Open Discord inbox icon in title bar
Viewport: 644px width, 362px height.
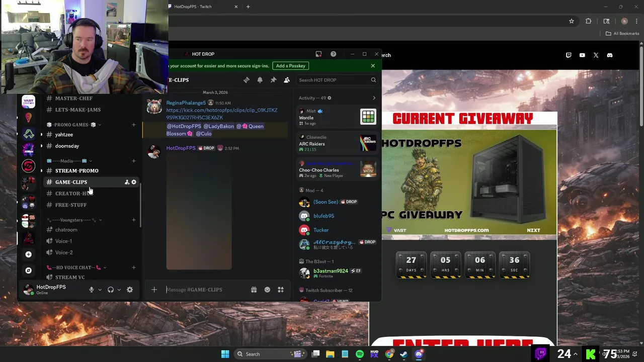(318, 54)
